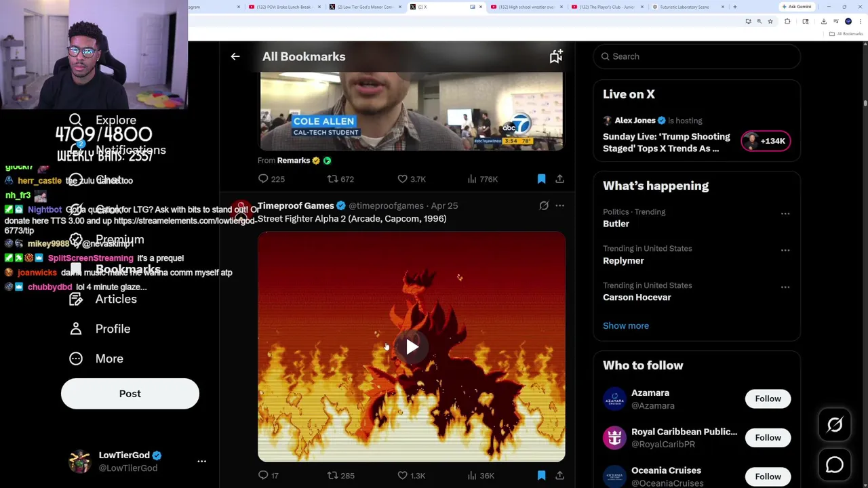The height and width of the screenshot is (488, 868).
Task: Repost the post with 285 reposts
Action: click(340, 476)
